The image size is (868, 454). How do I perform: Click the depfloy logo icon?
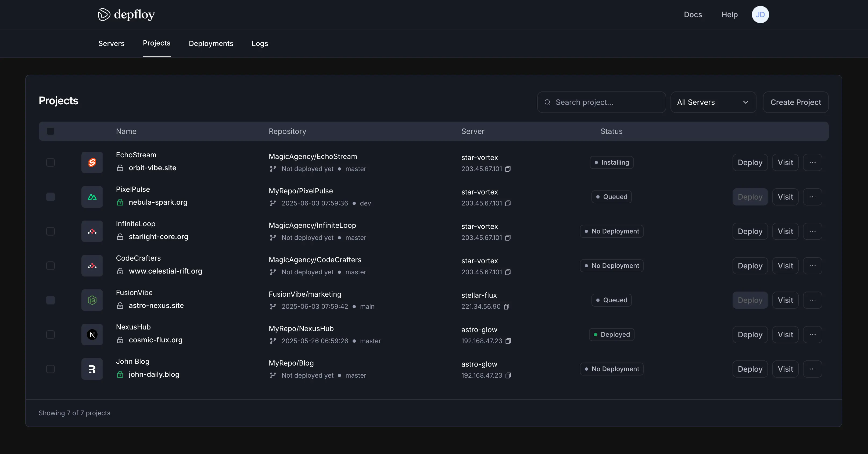click(x=104, y=15)
